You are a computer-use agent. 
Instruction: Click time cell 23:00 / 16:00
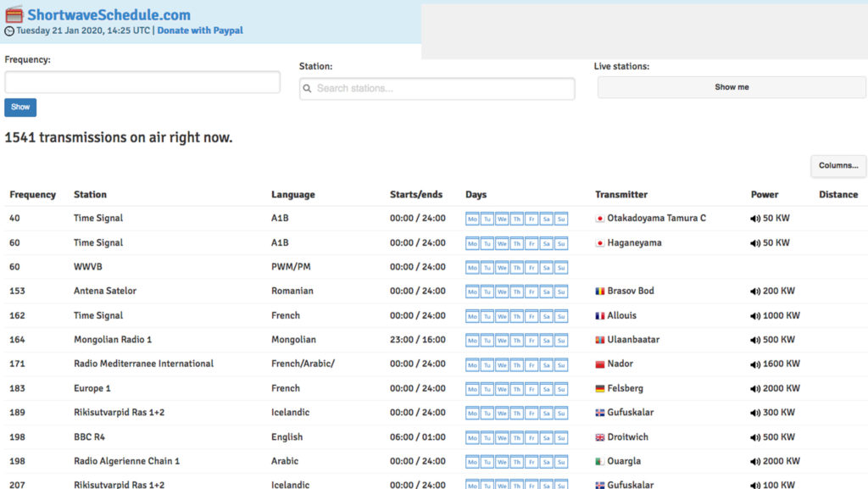click(x=417, y=340)
